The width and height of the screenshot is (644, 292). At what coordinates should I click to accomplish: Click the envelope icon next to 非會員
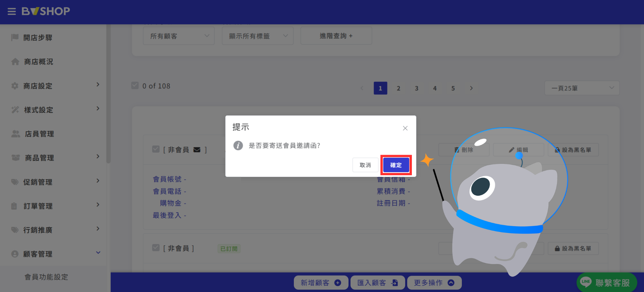tap(197, 150)
